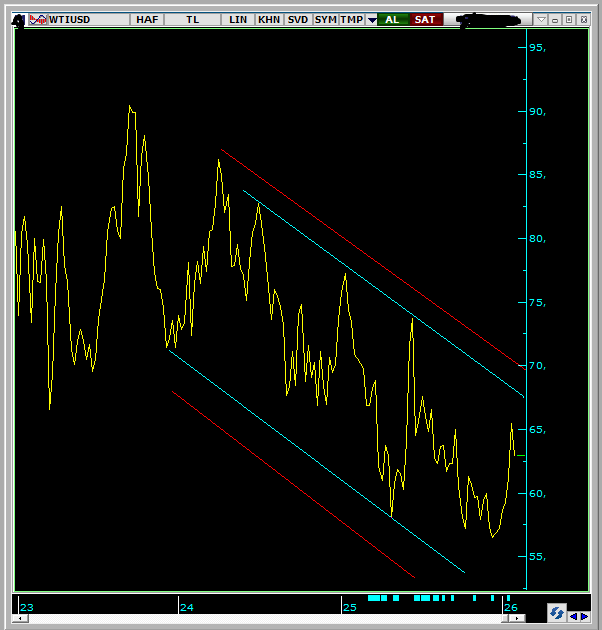
Task: Click the blue refresh icon at bottom right
Action: click(x=557, y=612)
